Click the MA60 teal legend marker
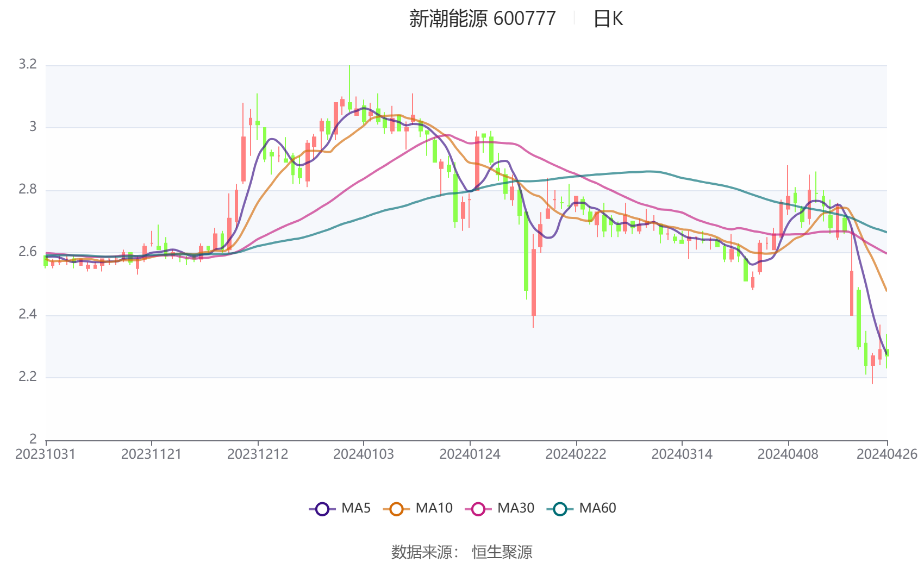This screenshot has width=924, height=562. [560, 509]
